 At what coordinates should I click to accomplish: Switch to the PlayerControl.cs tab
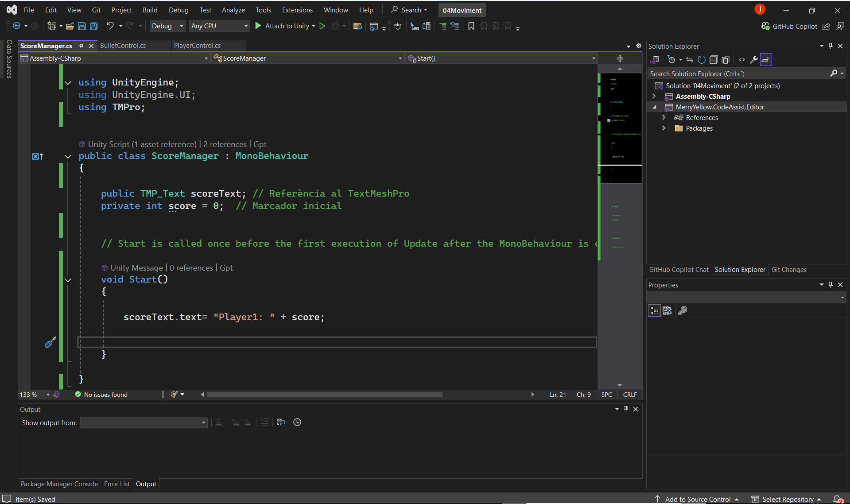[x=197, y=46]
